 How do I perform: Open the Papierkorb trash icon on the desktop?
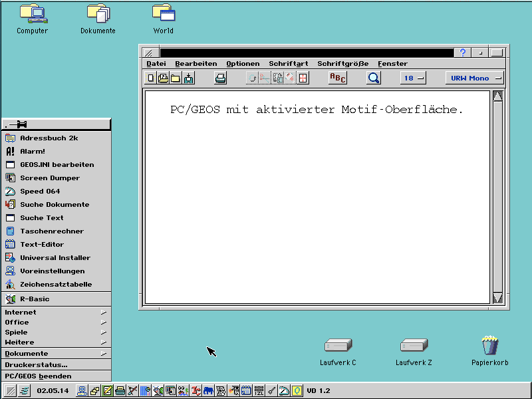(x=489, y=346)
